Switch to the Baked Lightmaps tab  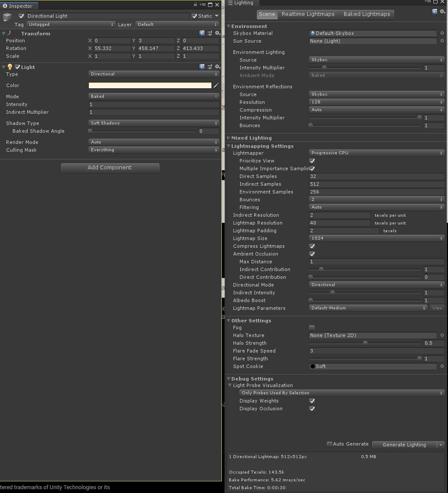click(x=367, y=14)
